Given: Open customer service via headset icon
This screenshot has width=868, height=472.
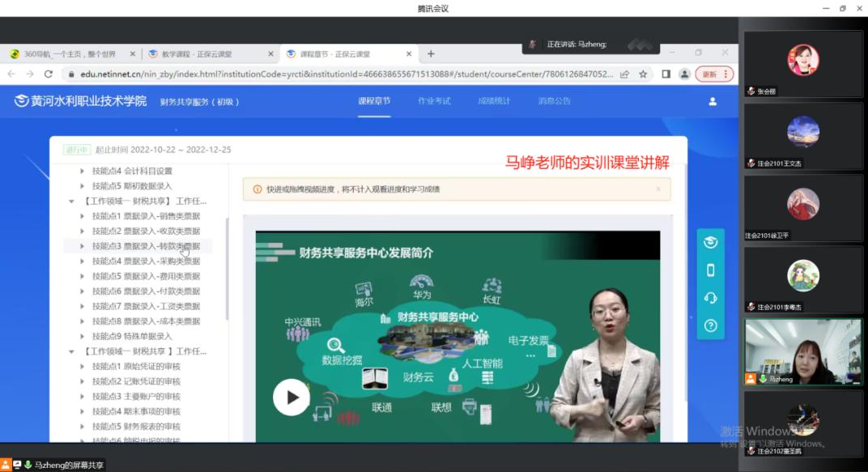Looking at the screenshot, I should point(710,298).
